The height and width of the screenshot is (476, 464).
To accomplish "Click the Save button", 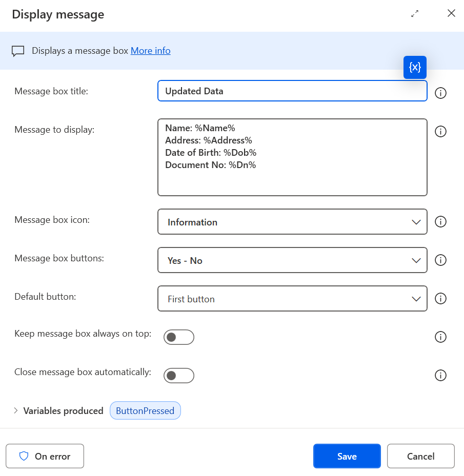I will 347,456.
